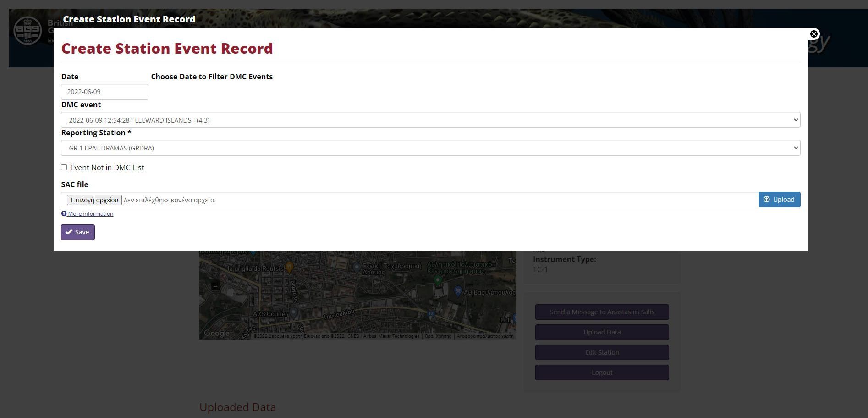Click the AB Vasilopoulos shopping marker
868x418 pixels.
pyautogui.click(x=457, y=290)
